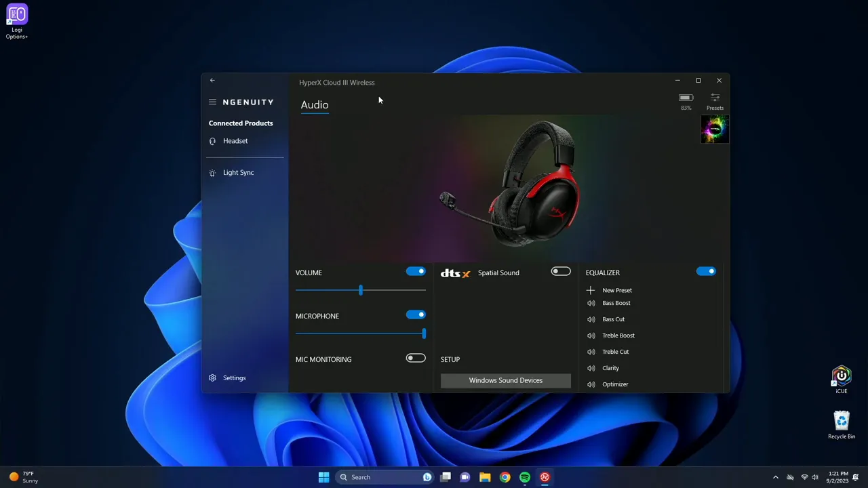Enable Spatial Sound

561,270
